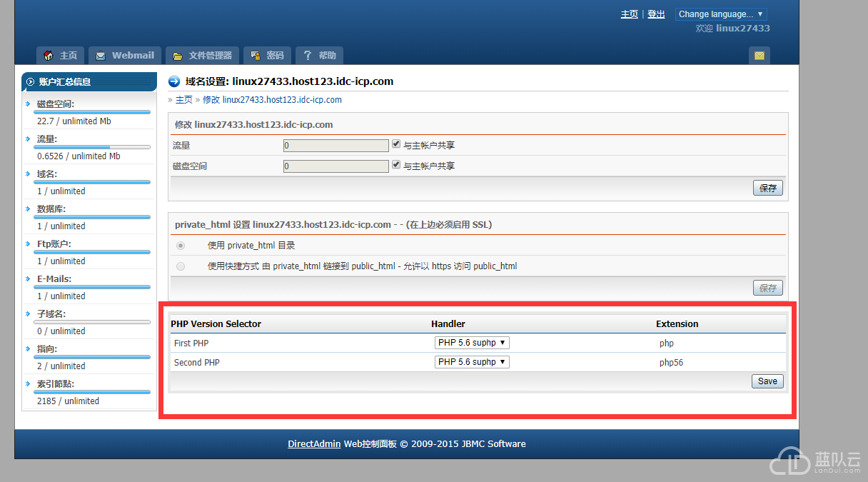Click the Webmail envelope icon

pyautogui.click(x=101, y=56)
